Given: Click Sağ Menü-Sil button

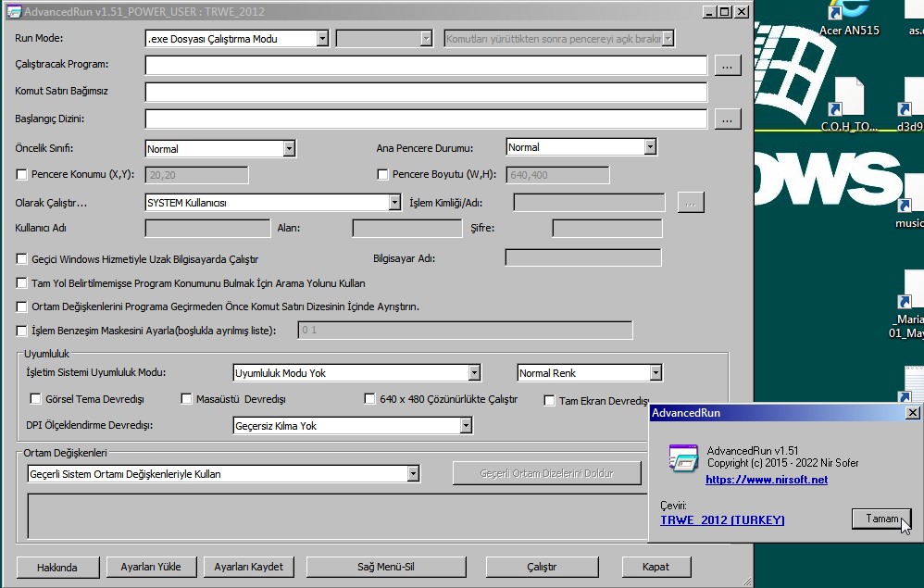Looking at the screenshot, I should point(386,567).
